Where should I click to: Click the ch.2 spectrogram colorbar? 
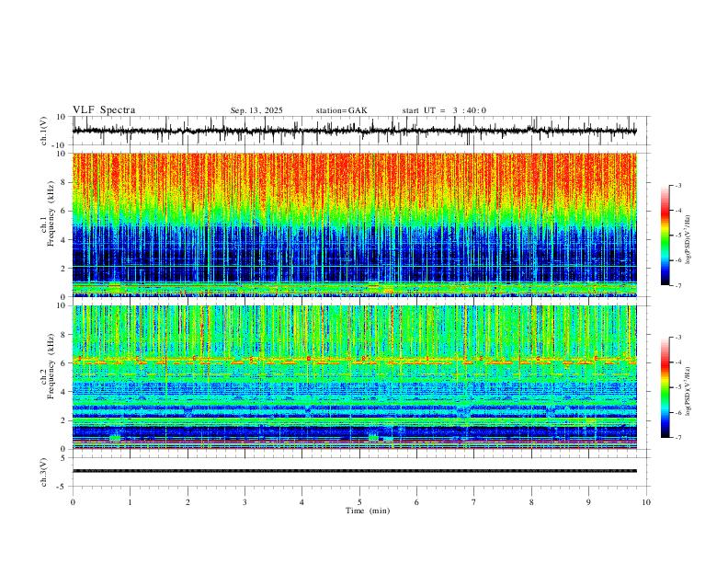pyautogui.click(x=665, y=387)
